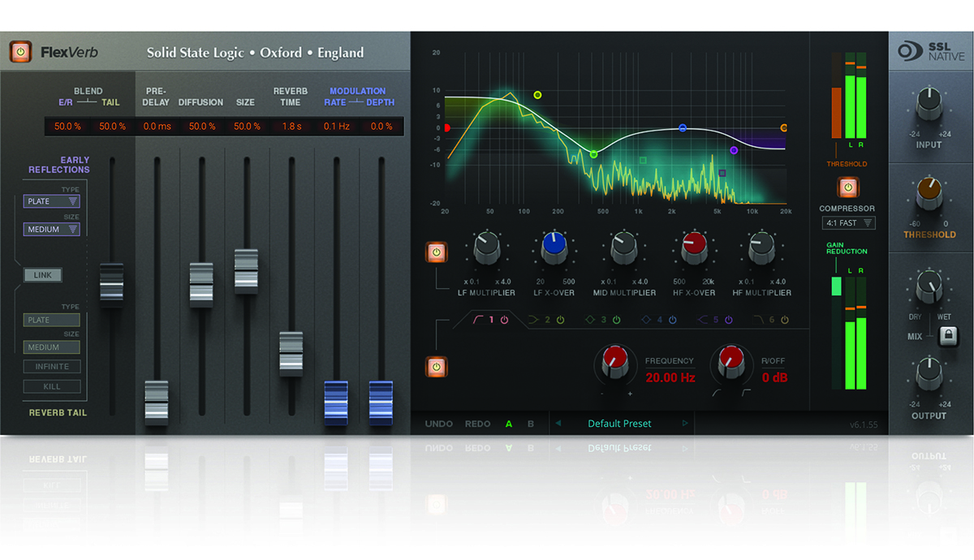Select EQ band 2 tab
The height and width of the screenshot is (560, 974).
click(x=545, y=320)
